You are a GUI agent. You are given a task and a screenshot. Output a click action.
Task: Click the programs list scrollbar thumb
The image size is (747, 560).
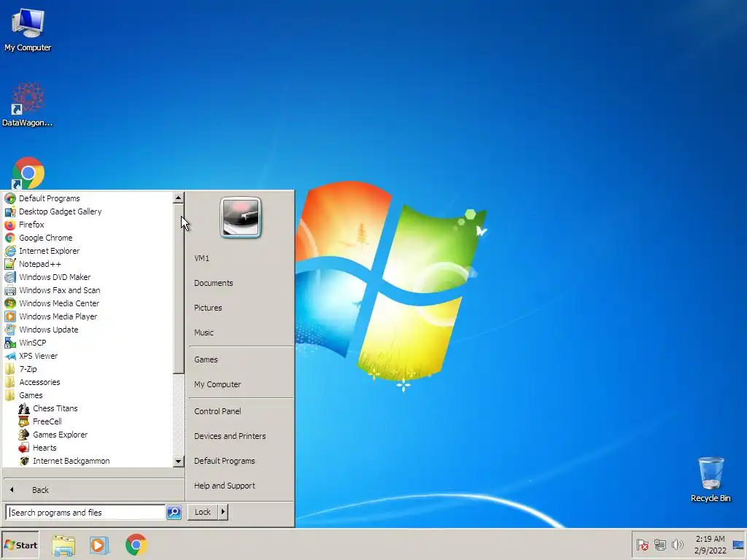coord(178,289)
